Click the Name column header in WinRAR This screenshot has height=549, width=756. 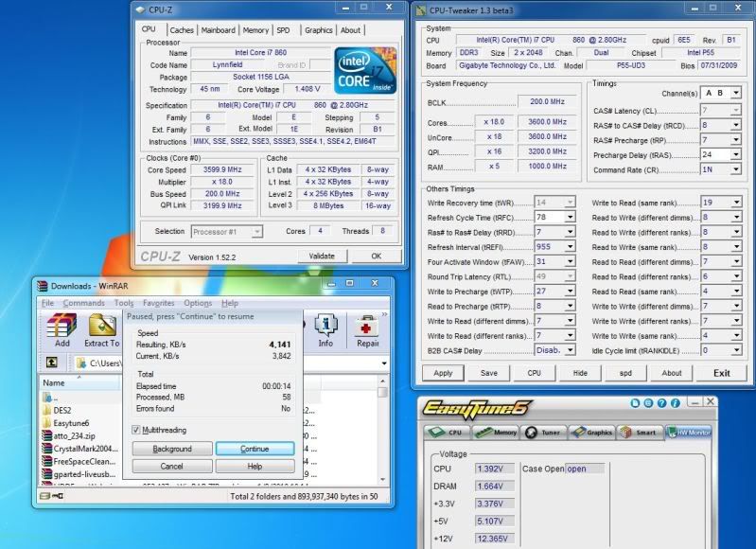(x=80, y=382)
